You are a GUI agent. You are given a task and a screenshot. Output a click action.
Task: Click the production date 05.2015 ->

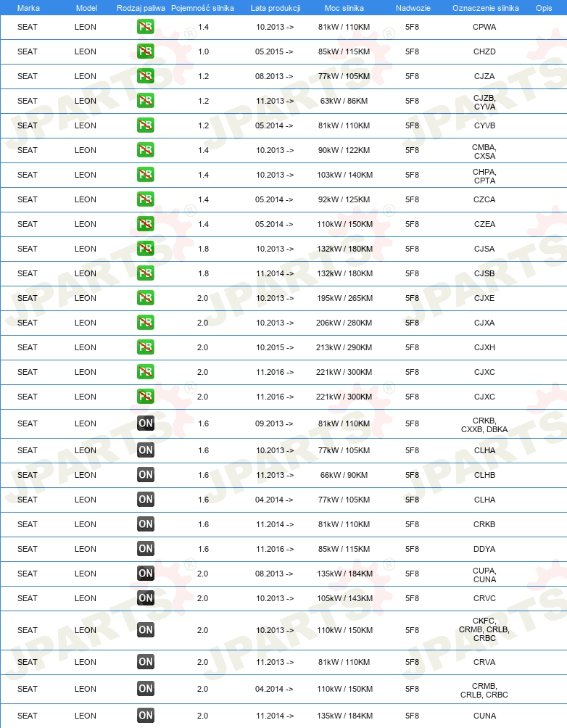[x=274, y=51]
